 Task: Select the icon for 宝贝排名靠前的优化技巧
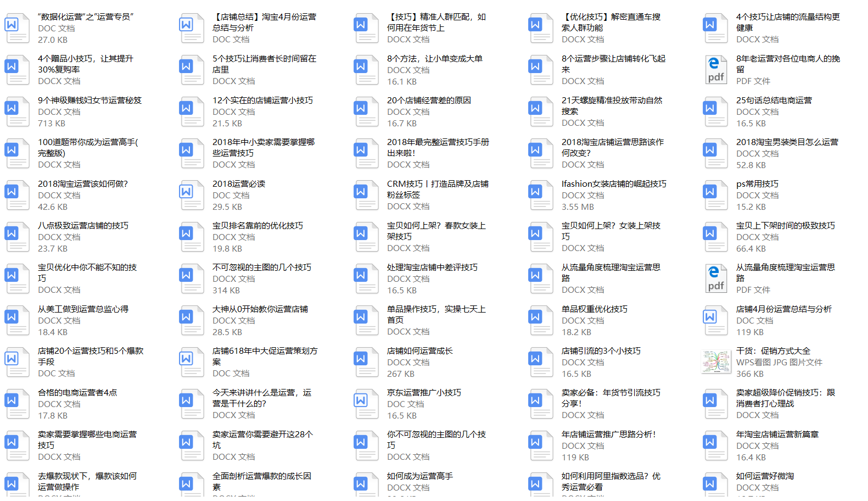coord(192,237)
